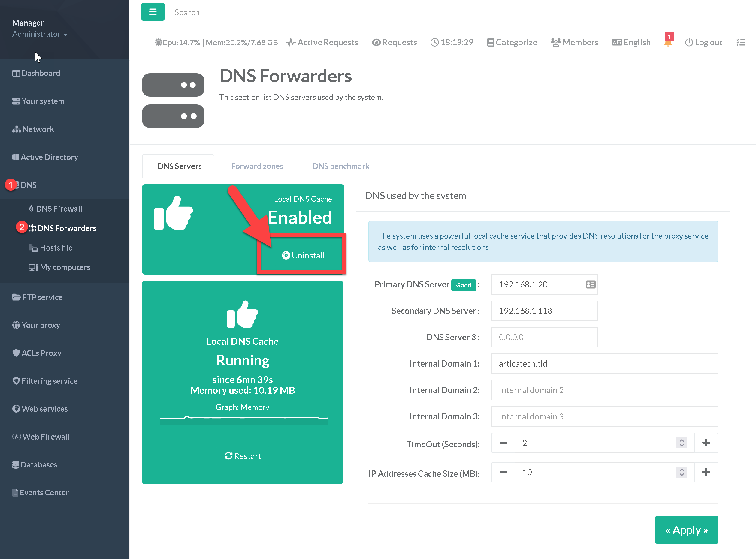756x559 pixels.
Task: Click the address book icon in Primary DNS field
Action: click(591, 284)
